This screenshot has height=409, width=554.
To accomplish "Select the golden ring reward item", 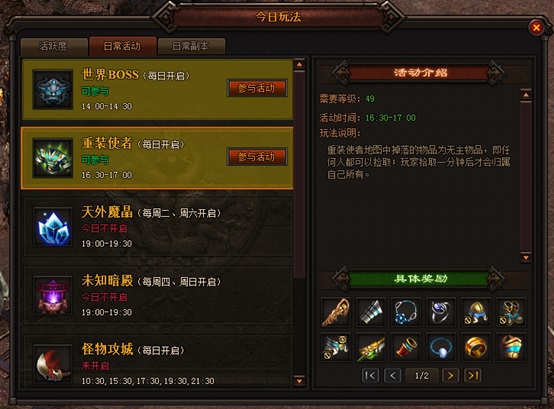I will 476,347.
